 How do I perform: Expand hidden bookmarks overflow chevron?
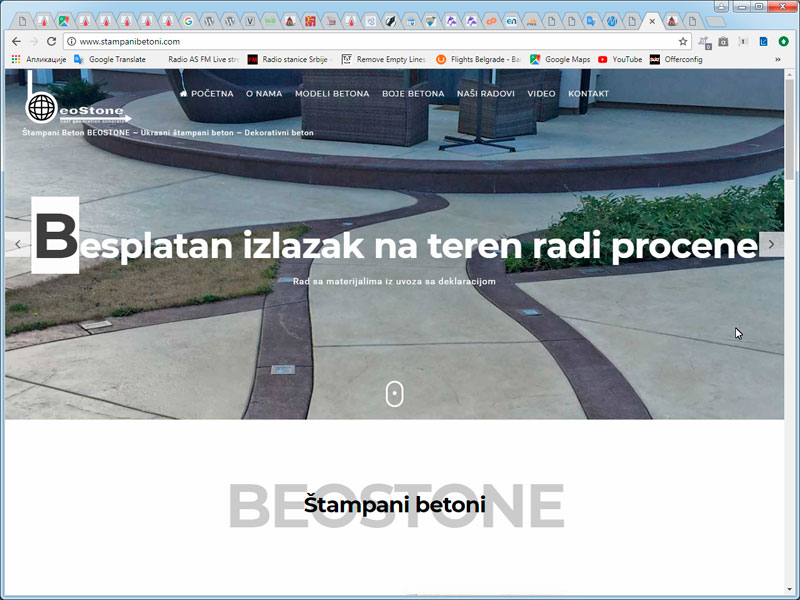point(778,59)
